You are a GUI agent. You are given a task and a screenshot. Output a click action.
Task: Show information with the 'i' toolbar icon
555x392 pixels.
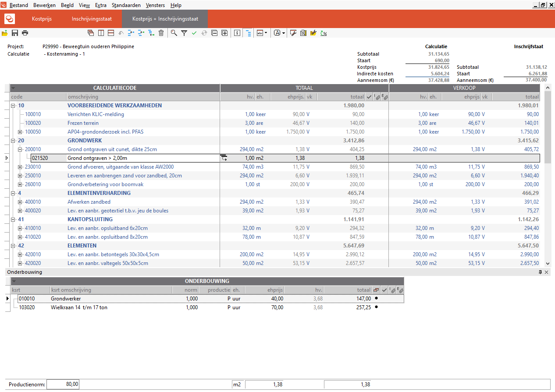(237, 33)
